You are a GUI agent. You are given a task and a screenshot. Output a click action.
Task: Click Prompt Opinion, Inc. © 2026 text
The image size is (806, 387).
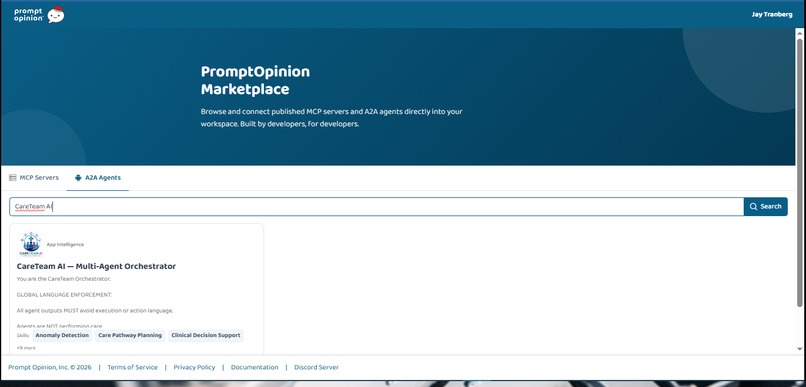(50, 367)
